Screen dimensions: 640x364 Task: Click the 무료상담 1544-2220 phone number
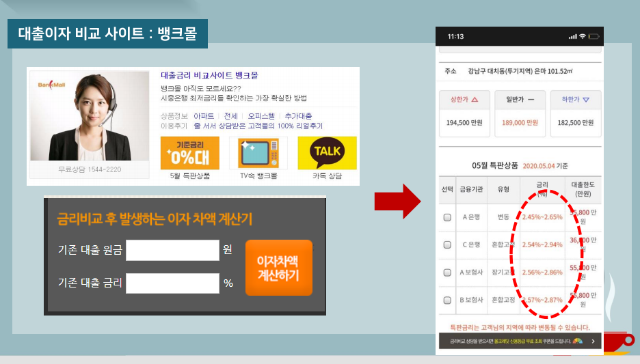coord(90,169)
